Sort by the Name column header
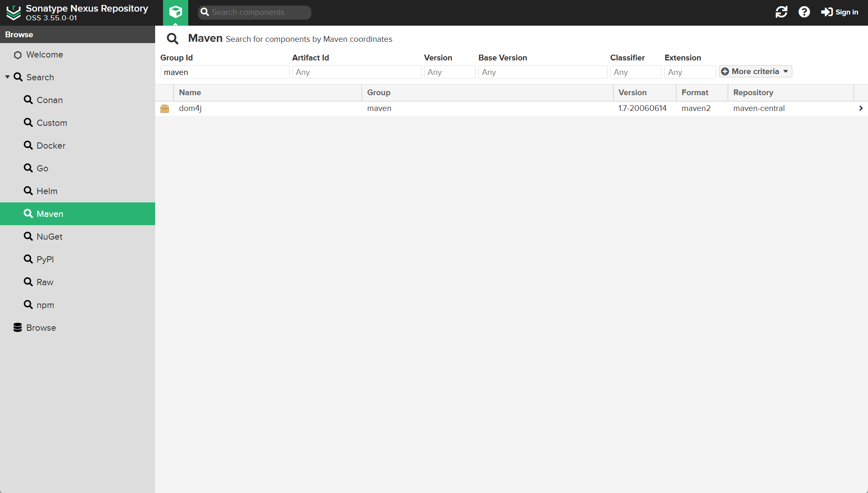868x493 pixels. click(190, 93)
